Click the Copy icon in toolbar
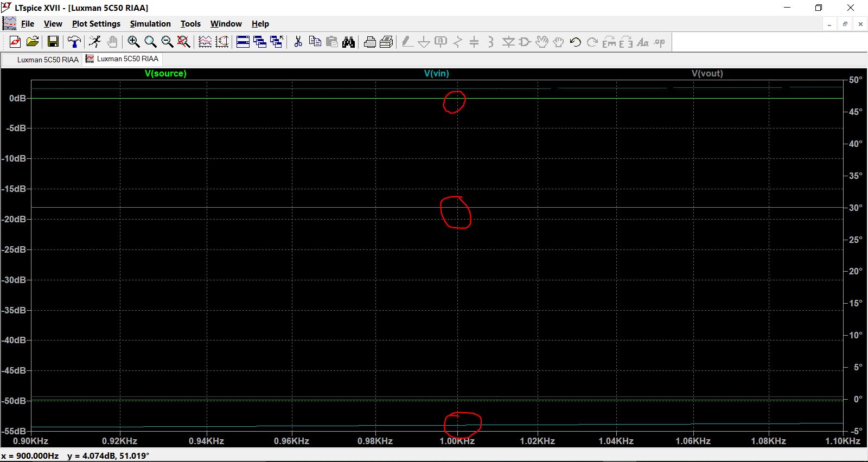Screen dimensions: 868x462 [315, 42]
